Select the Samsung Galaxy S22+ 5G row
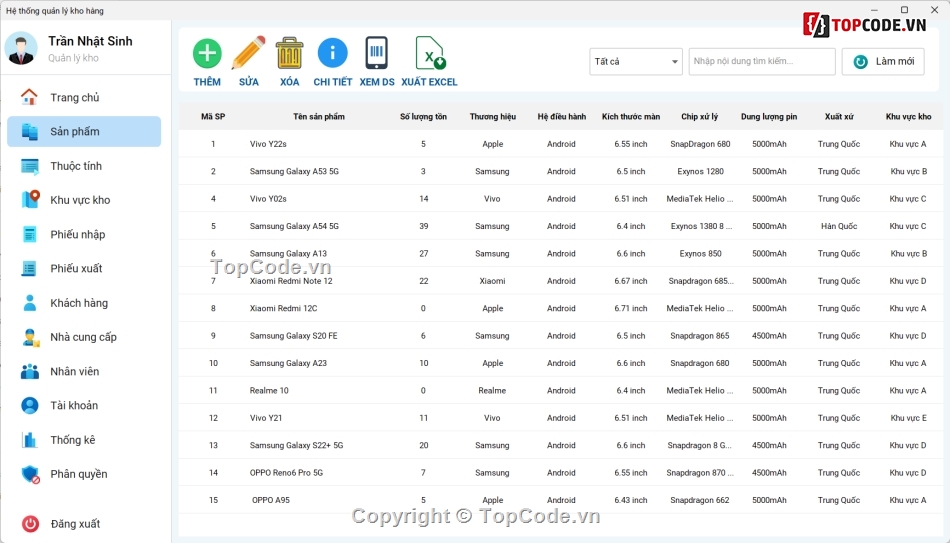Viewport: 950px width, 543px height. (560, 445)
